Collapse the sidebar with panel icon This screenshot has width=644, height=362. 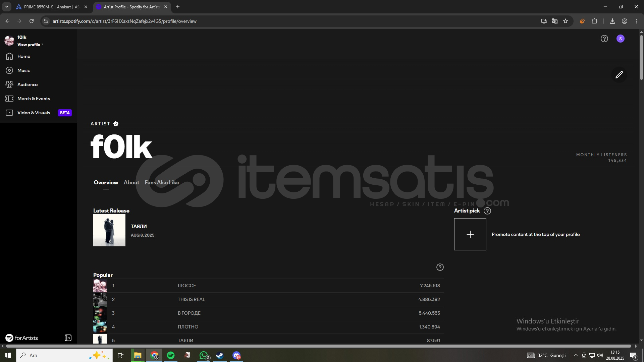(x=68, y=338)
